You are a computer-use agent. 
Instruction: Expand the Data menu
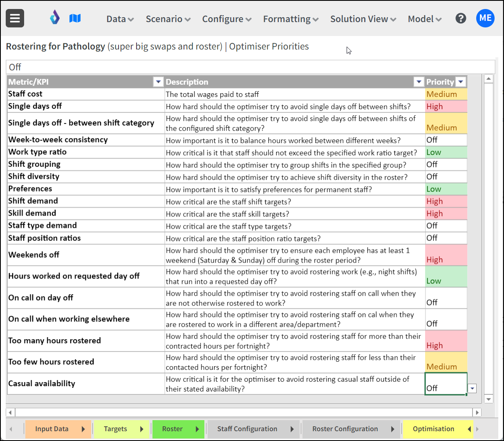click(120, 19)
